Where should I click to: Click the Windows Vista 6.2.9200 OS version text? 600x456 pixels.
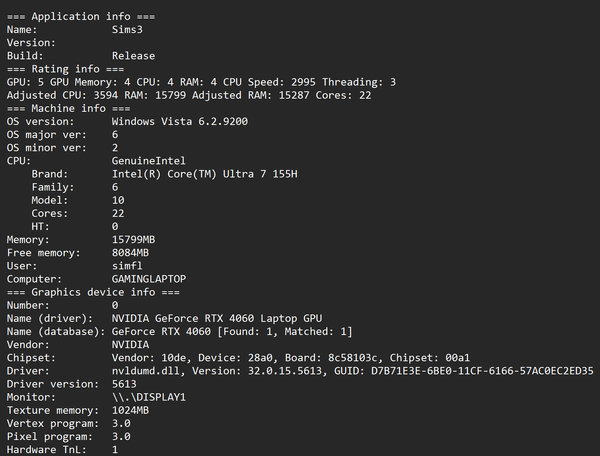(x=180, y=121)
